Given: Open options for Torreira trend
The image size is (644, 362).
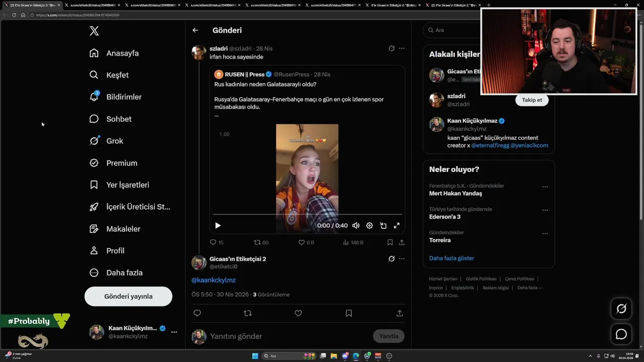Looking at the screenshot, I should (545, 233).
